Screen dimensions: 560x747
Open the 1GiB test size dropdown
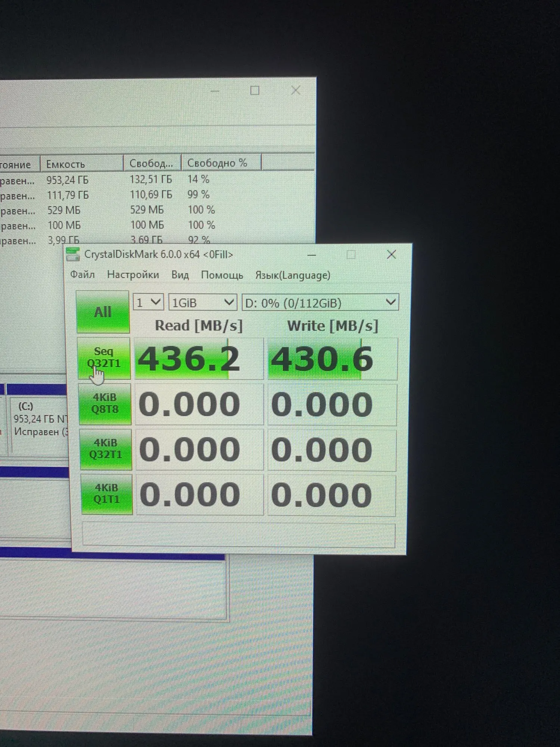click(x=203, y=303)
